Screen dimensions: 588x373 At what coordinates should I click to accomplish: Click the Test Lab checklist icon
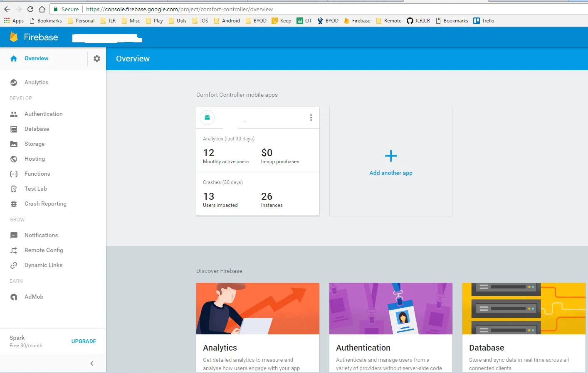[14, 189]
